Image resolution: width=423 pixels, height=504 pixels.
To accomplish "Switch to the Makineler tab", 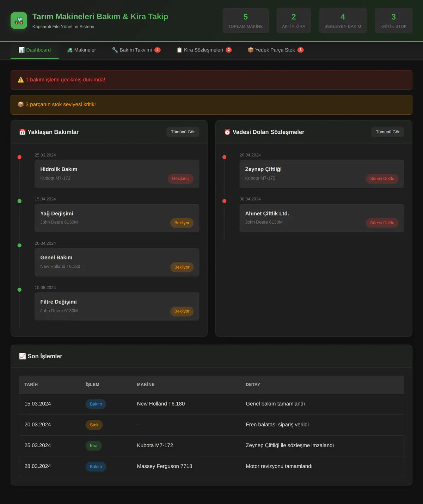I will pyautogui.click(x=81, y=50).
